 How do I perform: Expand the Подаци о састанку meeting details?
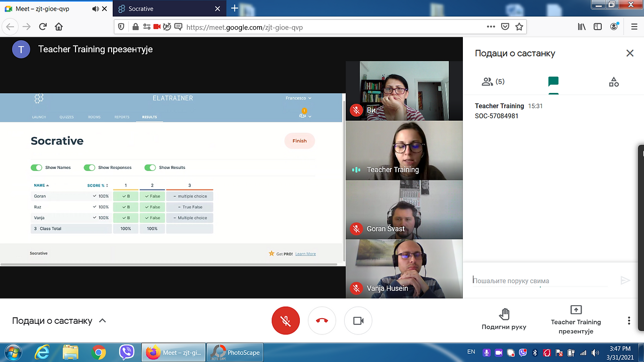(x=59, y=321)
